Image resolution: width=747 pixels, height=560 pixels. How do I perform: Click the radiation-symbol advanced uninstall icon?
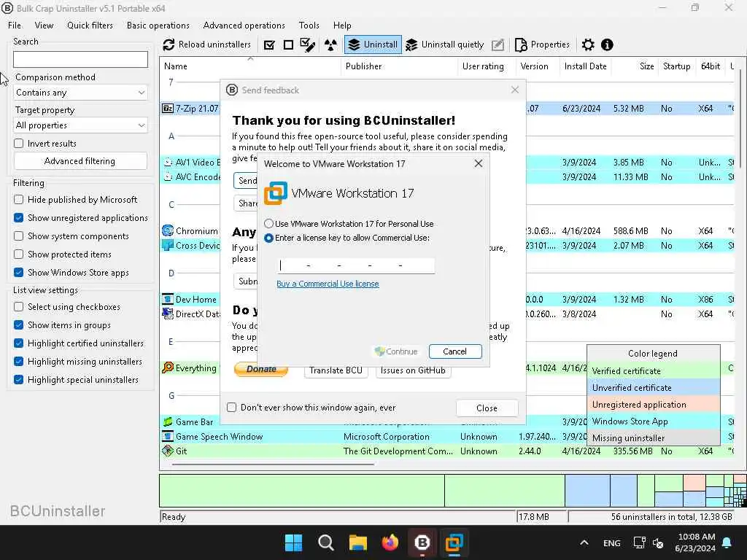coord(330,44)
